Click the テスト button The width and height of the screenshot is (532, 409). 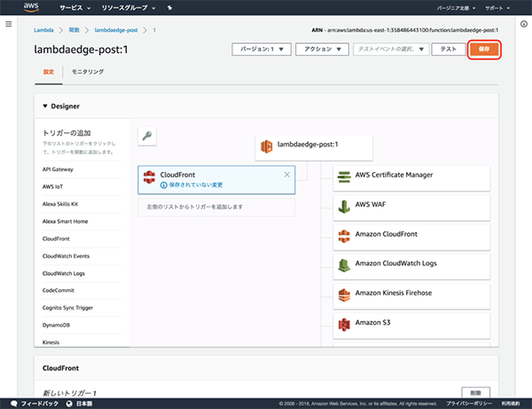(x=449, y=50)
